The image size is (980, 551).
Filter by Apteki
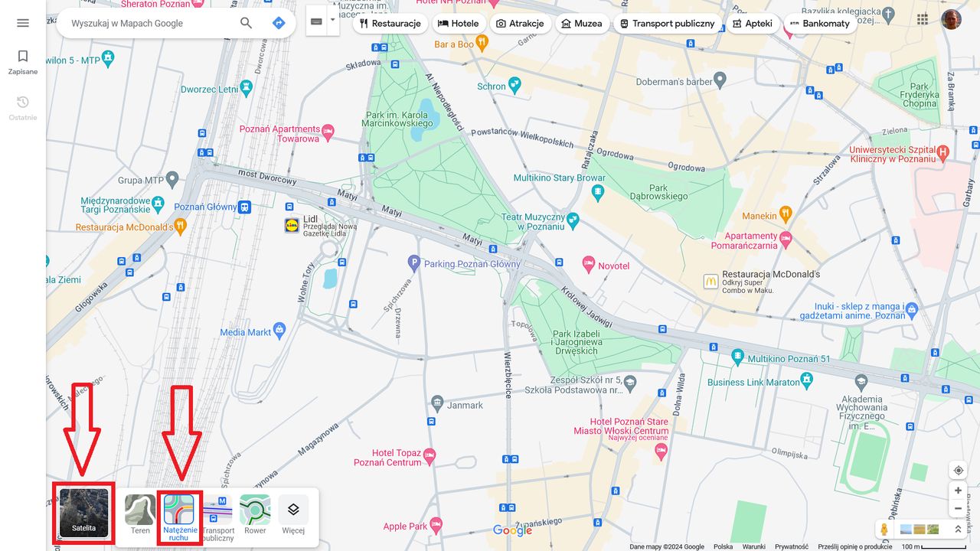coord(752,23)
